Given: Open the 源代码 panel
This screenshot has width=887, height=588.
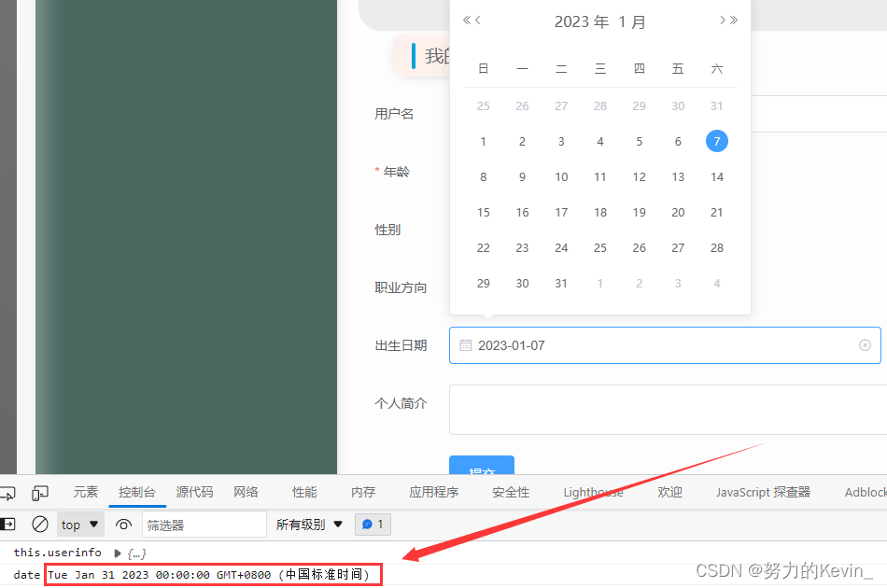Looking at the screenshot, I should [x=194, y=492].
